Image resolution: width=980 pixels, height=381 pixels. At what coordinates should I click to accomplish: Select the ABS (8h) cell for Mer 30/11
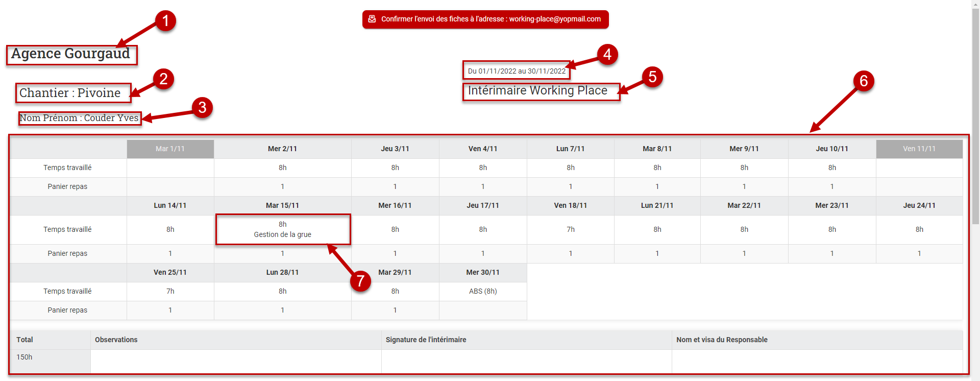click(482, 291)
